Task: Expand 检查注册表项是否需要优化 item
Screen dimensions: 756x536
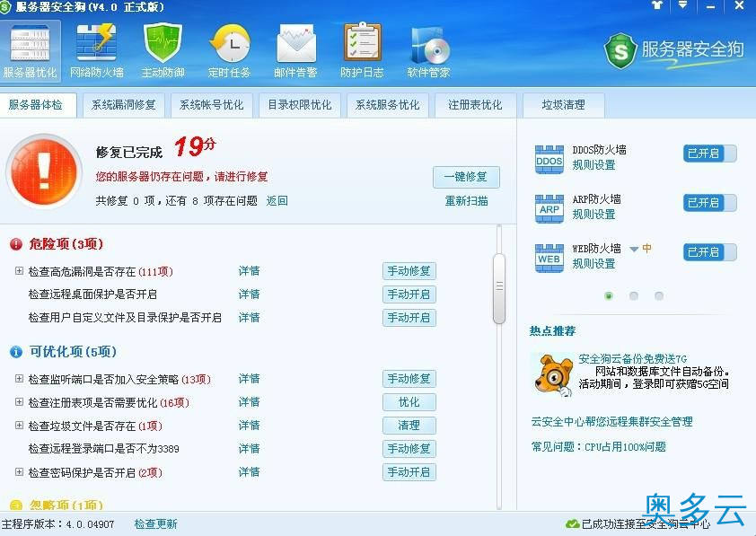Action: click(19, 401)
